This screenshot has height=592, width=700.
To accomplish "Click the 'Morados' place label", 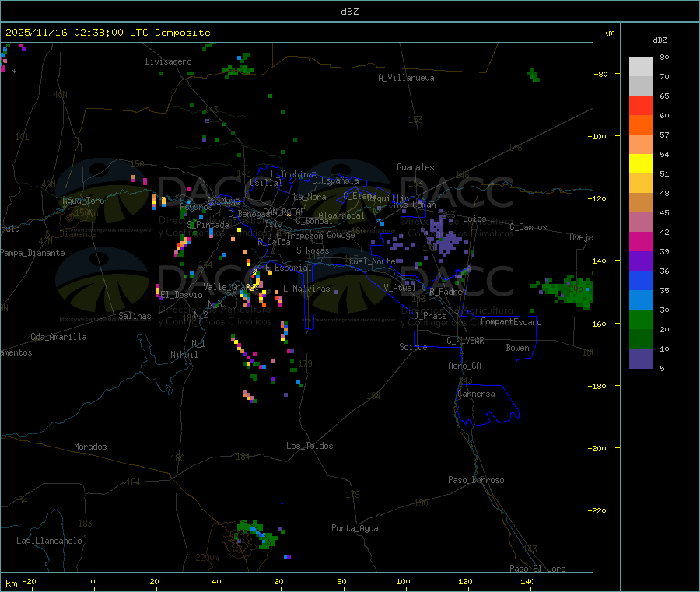I will tap(90, 447).
